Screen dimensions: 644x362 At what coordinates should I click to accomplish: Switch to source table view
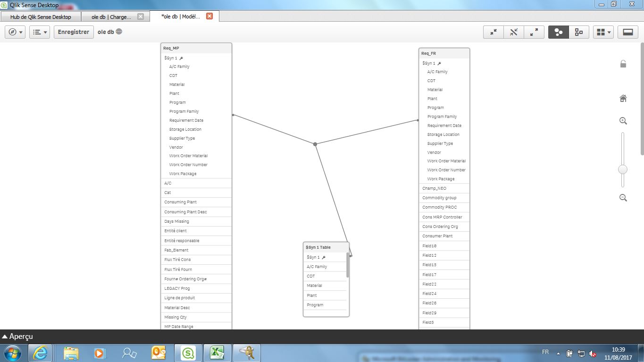[x=579, y=32]
